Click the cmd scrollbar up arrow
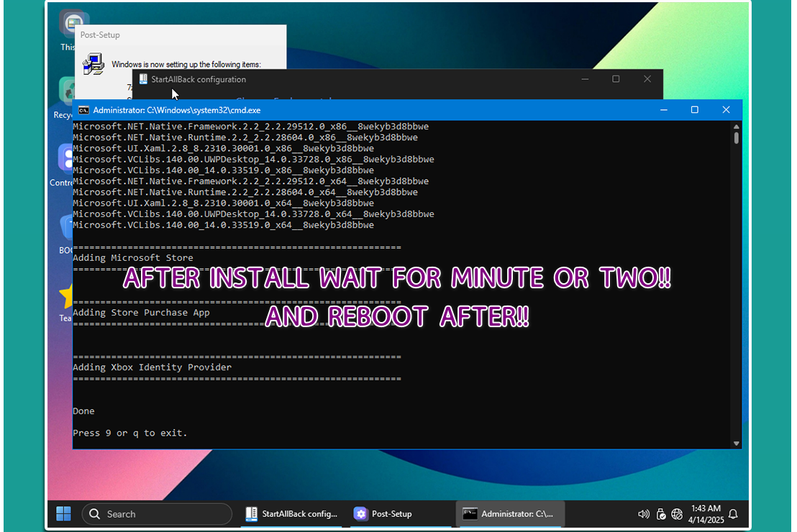Viewport: 797px width, 532px height. click(736, 126)
